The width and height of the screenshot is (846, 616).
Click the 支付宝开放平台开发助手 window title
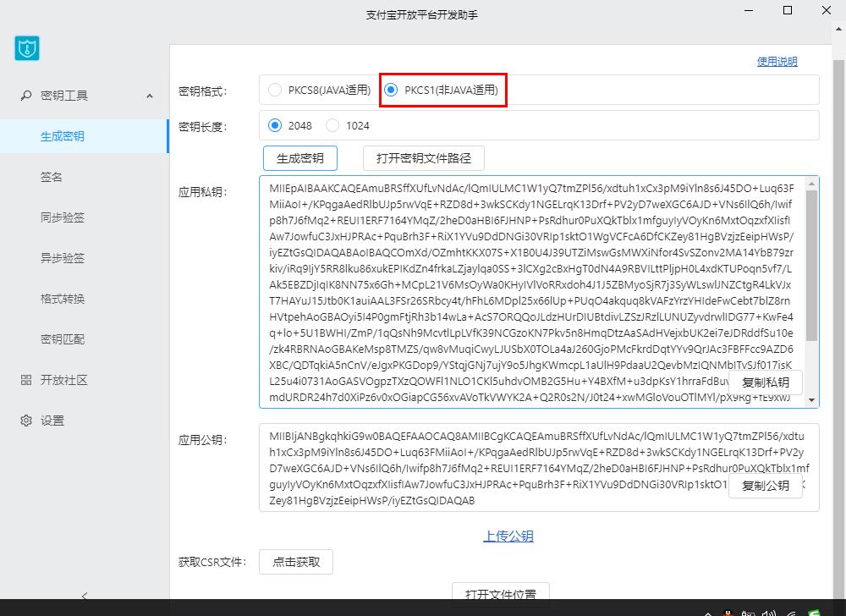click(x=422, y=14)
